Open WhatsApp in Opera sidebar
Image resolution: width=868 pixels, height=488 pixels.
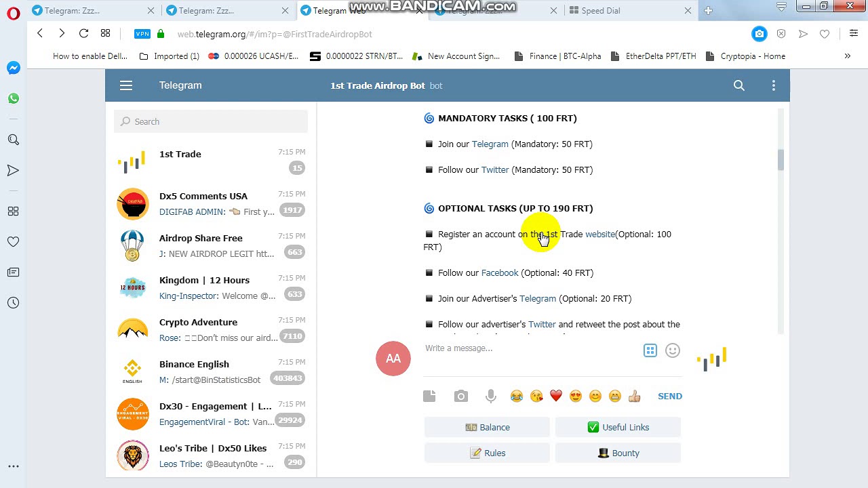click(x=14, y=99)
